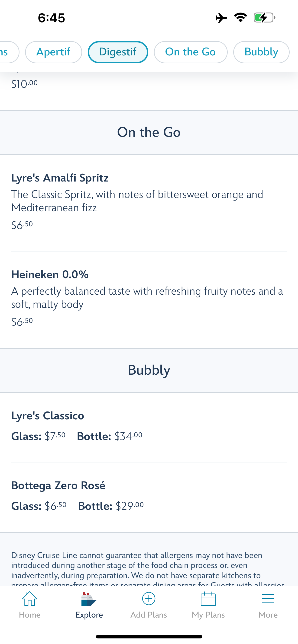
Task: Select the Digestif category chip
Action: [118, 52]
